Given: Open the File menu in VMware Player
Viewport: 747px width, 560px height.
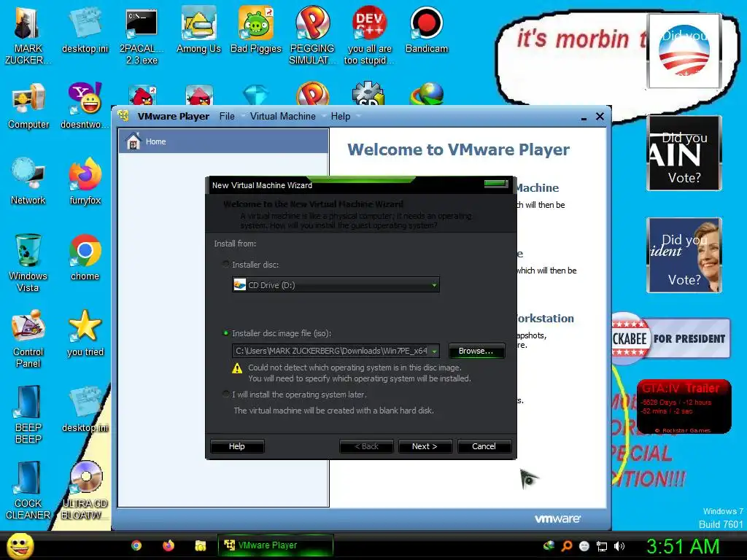Looking at the screenshot, I should (227, 116).
